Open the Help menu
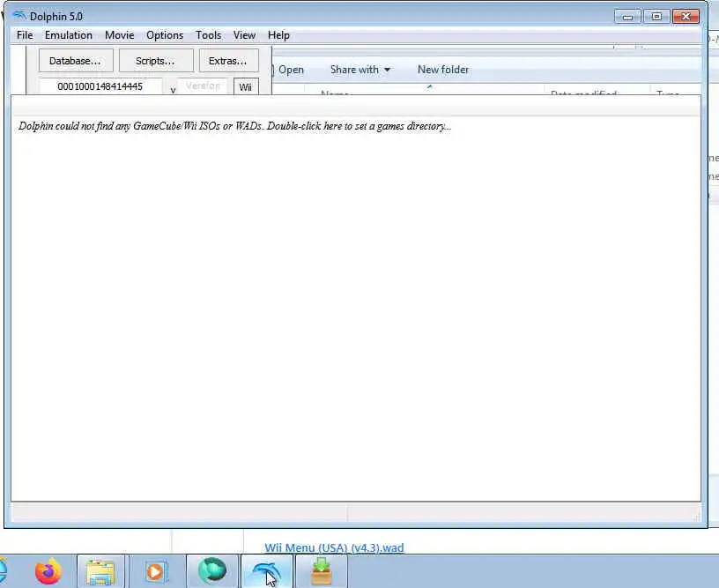Viewport: 719px width, 588px height. pyautogui.click(x=278, y=35)
